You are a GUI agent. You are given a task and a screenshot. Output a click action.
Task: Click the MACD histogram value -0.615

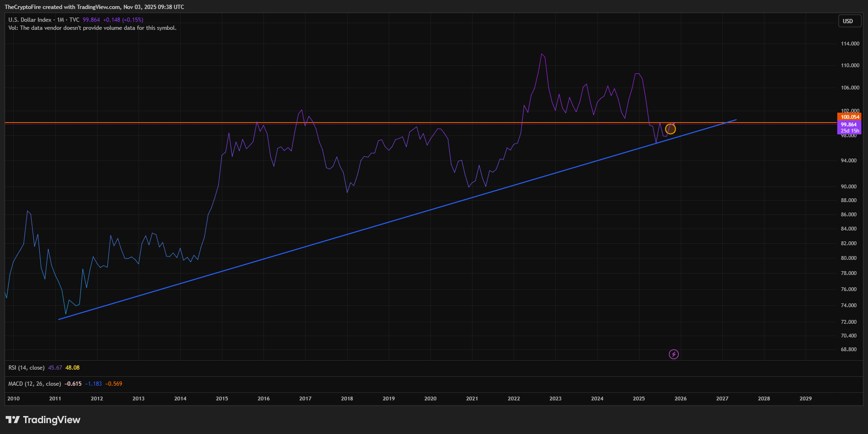click(73, 384)
